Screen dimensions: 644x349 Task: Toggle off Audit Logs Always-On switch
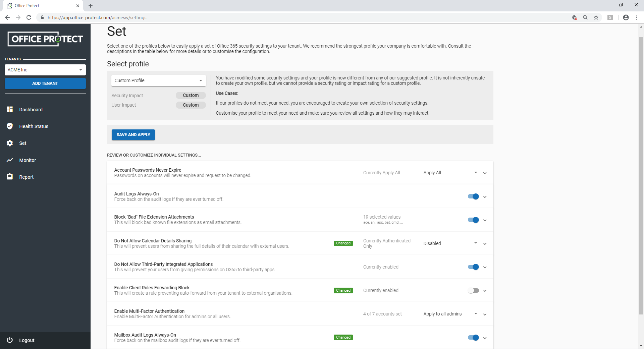click(473, 196)
